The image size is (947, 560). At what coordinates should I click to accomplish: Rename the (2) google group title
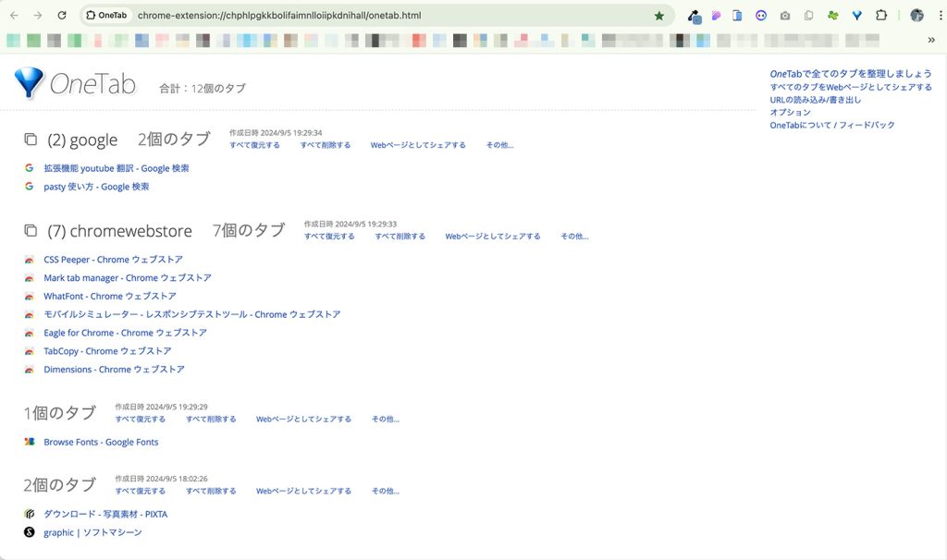82,140
